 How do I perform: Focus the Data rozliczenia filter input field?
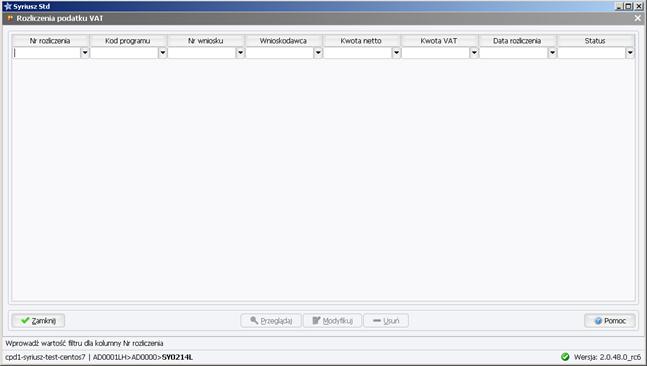514,53
